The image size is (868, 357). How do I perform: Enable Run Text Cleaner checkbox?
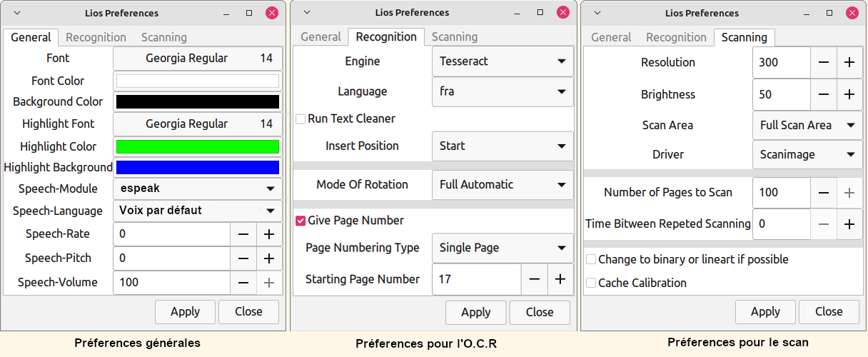(301, 119)
